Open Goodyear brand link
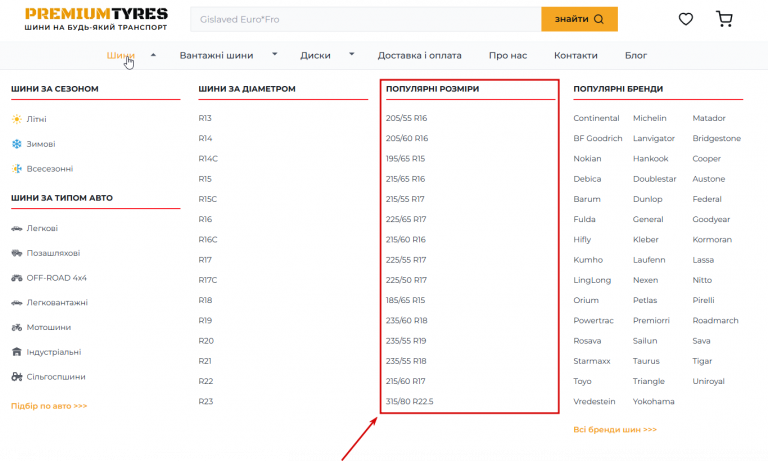Screen dimensions: 768x461 711,219
